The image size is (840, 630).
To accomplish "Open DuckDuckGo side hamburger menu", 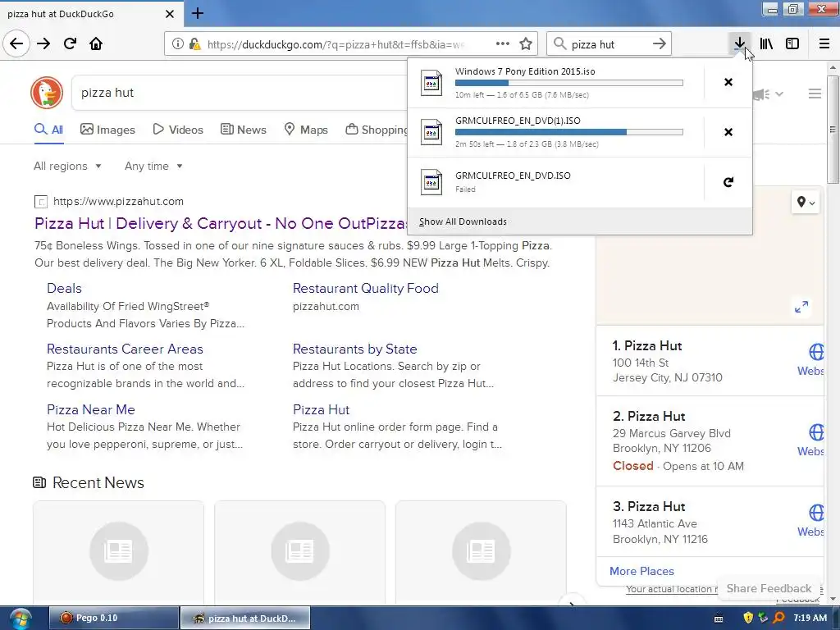I will click(815, 94).
